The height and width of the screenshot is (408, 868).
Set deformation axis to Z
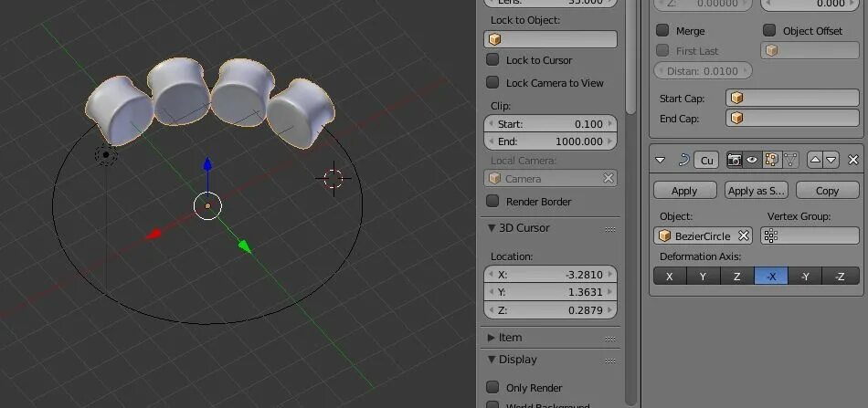(x=736, y=277)
